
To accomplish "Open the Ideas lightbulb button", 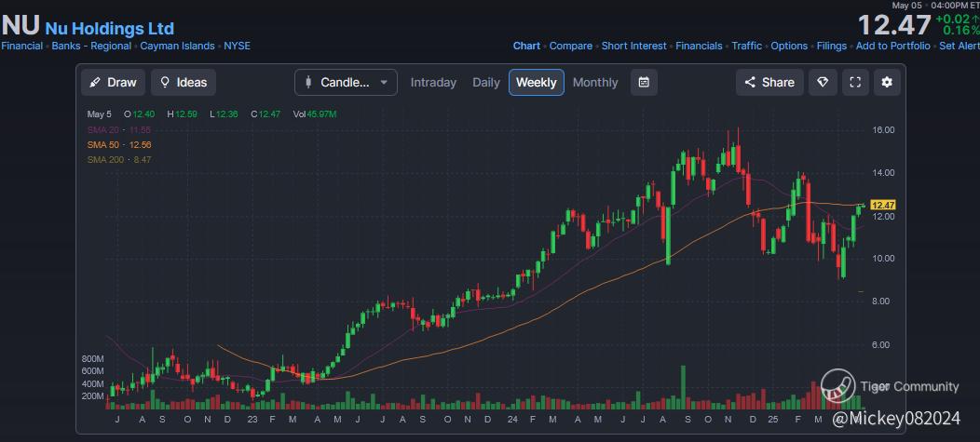I will 184,83.
